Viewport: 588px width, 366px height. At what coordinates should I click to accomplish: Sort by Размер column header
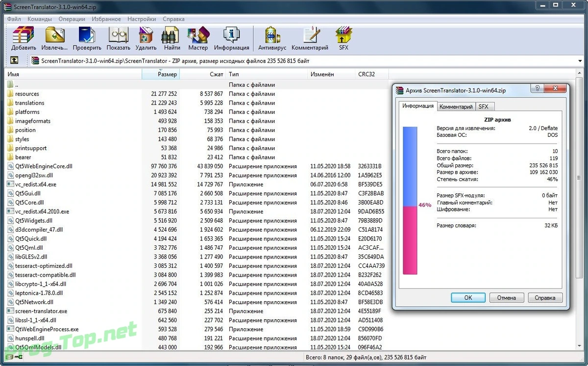click(161, 74)
